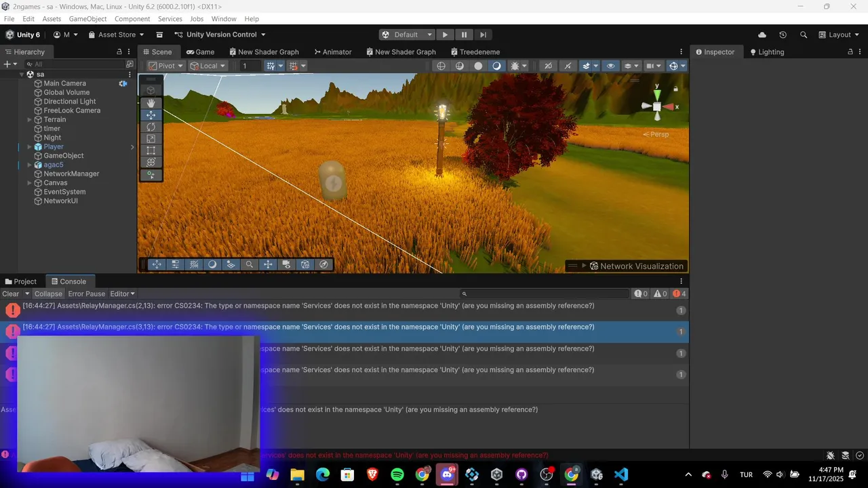The height and width of the screenshot is (488, 868).
Task: Toggle warning messages filter in Console
Action: coord(660,293)
